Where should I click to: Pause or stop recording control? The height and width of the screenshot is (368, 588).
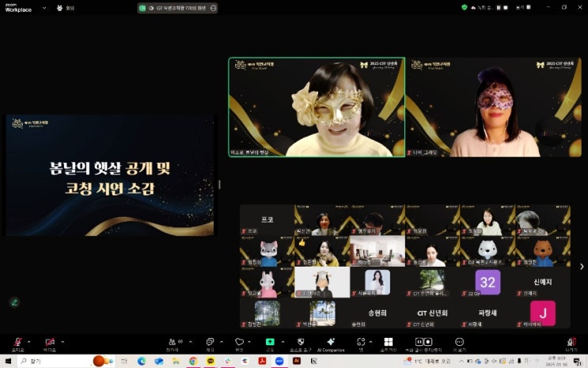tap(423, 342)
